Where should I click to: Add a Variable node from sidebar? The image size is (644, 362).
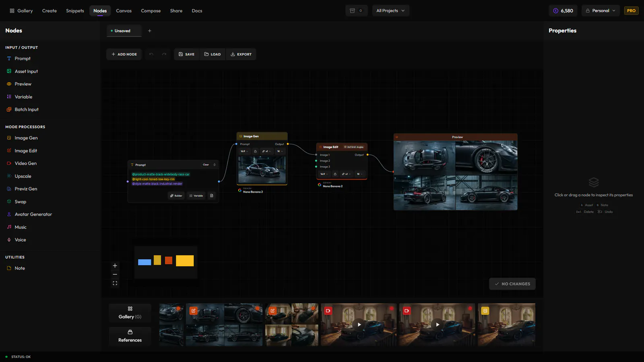coord(19,97)
